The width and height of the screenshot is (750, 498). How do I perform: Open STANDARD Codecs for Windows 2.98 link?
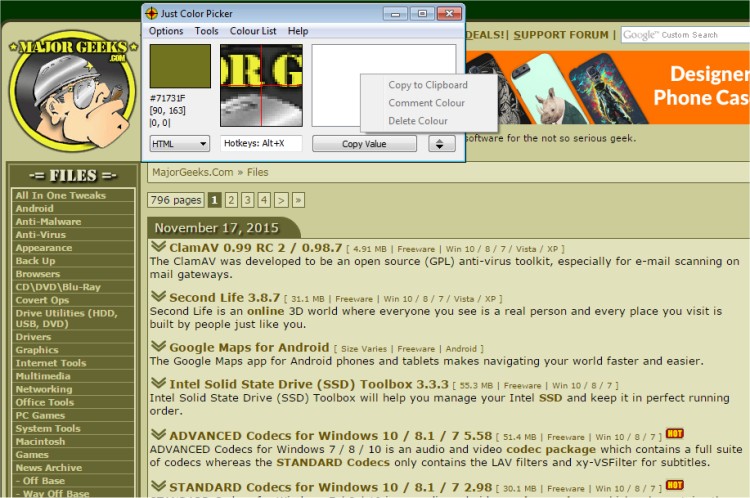coord(331,487)
